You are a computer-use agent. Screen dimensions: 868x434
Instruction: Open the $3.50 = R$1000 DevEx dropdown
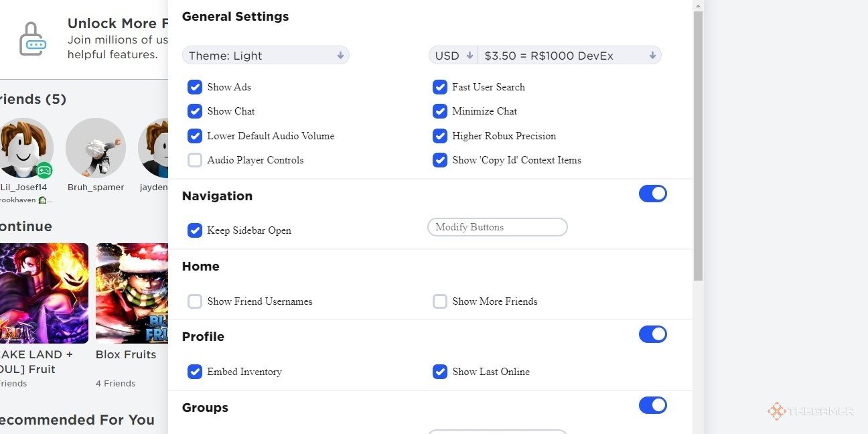[569, 56]
